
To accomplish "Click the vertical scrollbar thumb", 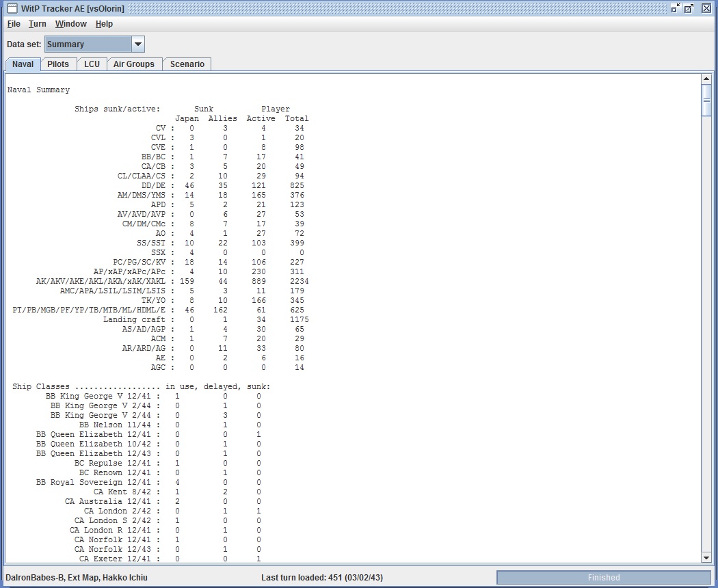I will pos(706,101).
